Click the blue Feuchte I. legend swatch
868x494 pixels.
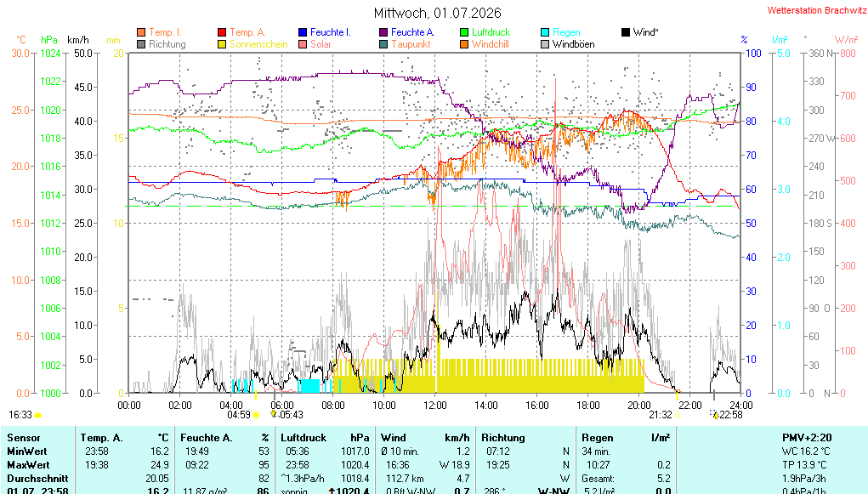(303, 32)
